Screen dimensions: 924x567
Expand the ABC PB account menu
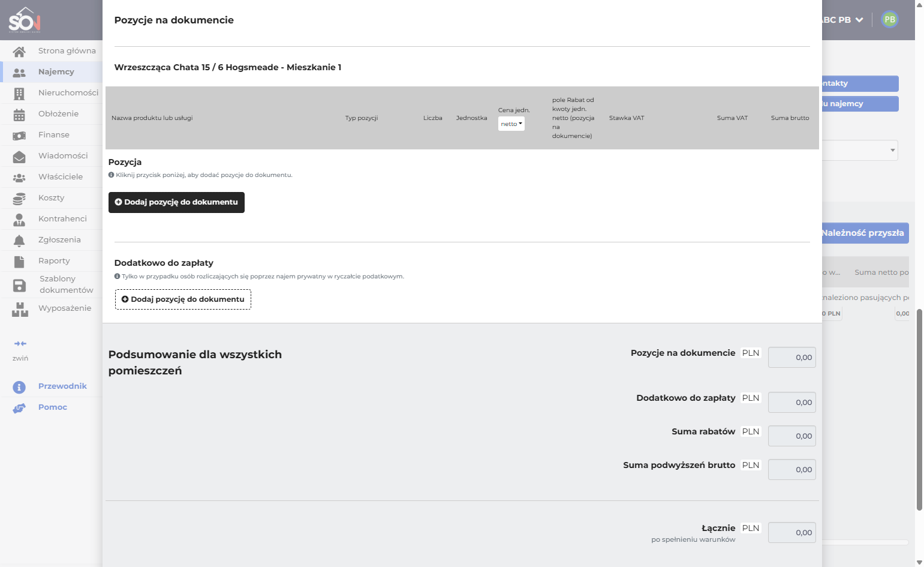click(842, 20)
